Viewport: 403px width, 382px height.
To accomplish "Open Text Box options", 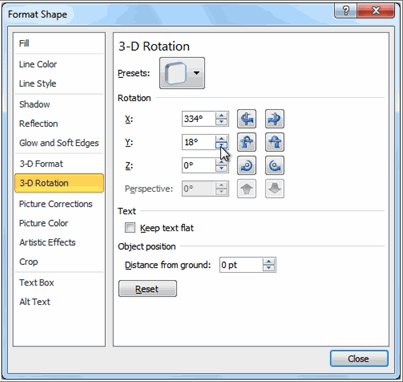I will coord(36,283).
